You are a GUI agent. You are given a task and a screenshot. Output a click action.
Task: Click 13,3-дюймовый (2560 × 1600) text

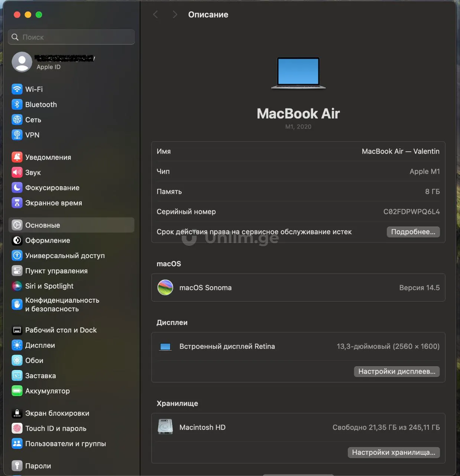click(x=388, y=346)
